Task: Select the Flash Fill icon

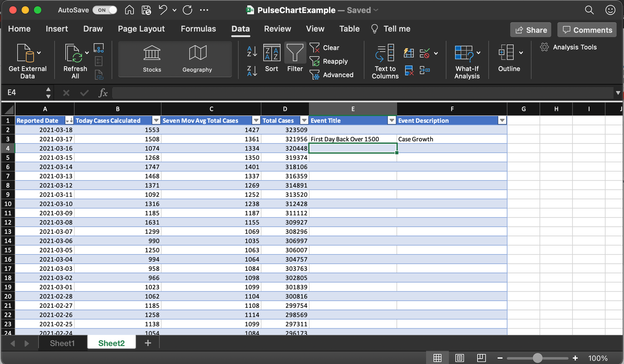Action: click(409, 53)
